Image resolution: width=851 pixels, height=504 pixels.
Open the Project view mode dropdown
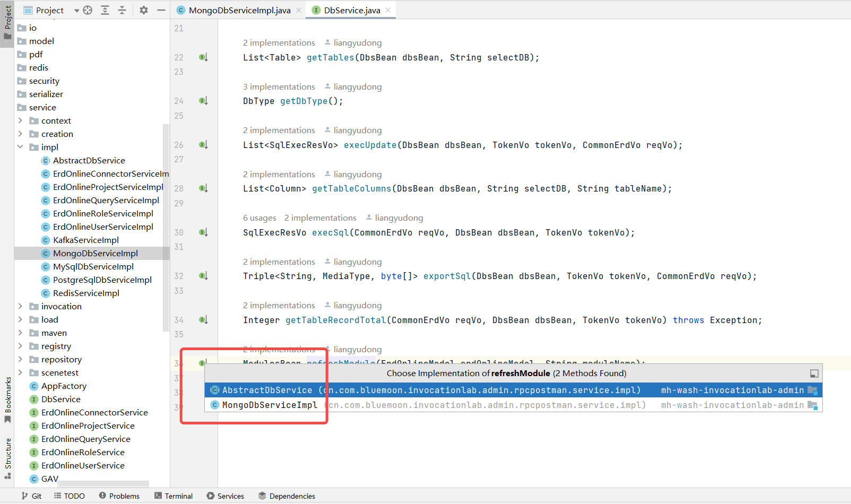tap(76, 10)
